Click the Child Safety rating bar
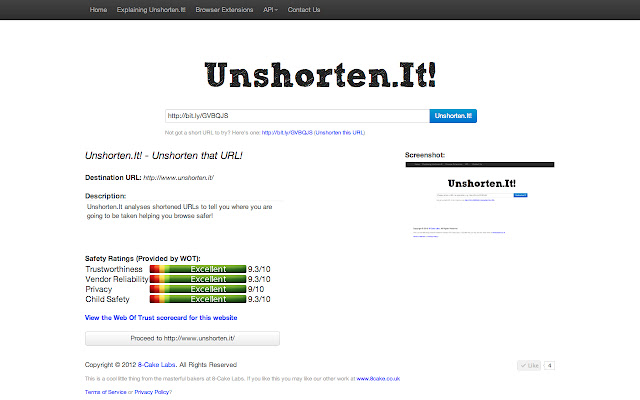 pyautogui.click(x=198, y=299)
